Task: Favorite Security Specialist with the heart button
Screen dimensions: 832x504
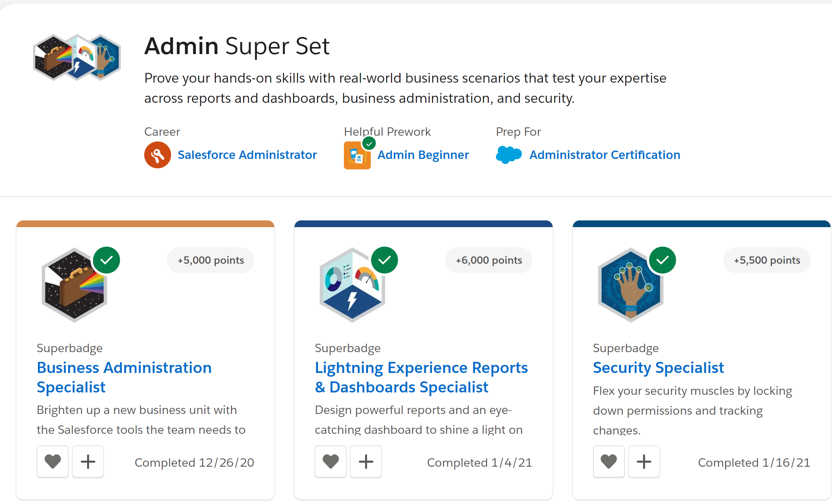Action: point(609,461)
